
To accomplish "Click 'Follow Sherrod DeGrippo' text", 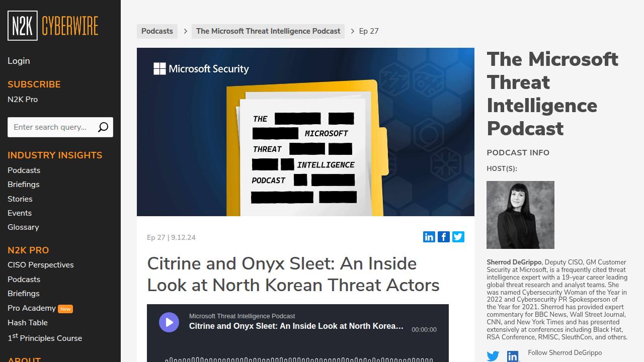I will pyautogui.click(x=565, y=353).
